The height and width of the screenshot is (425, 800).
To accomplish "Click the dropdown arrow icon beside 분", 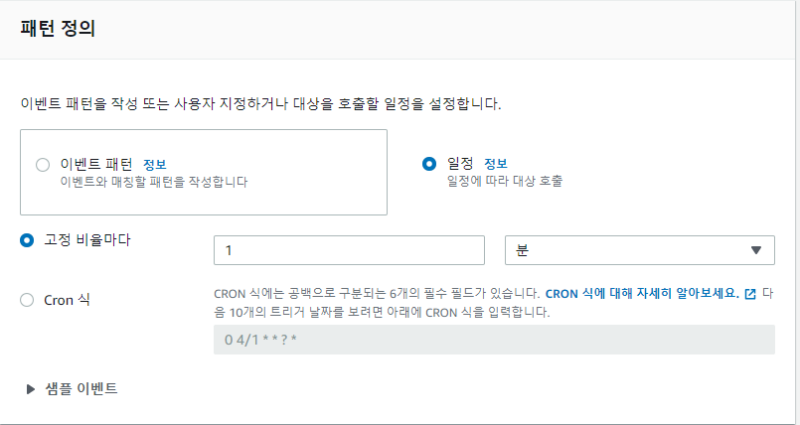I will click(756, 251).
